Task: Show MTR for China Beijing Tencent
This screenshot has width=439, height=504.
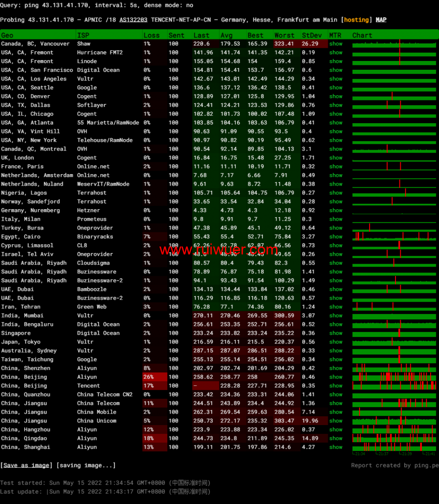Action: point(336,386)
